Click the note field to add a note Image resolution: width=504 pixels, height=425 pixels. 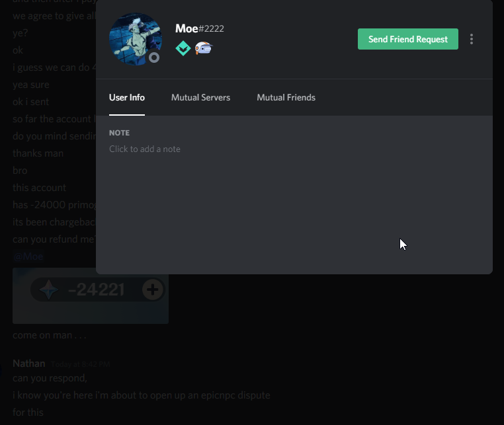click(145, 149)
